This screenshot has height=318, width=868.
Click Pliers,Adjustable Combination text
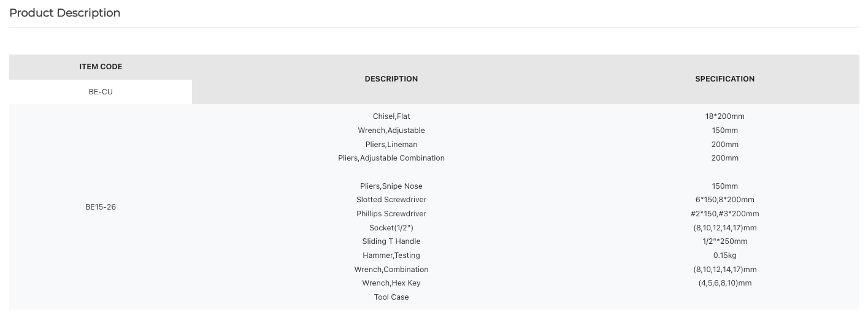(x=391, y=158)
